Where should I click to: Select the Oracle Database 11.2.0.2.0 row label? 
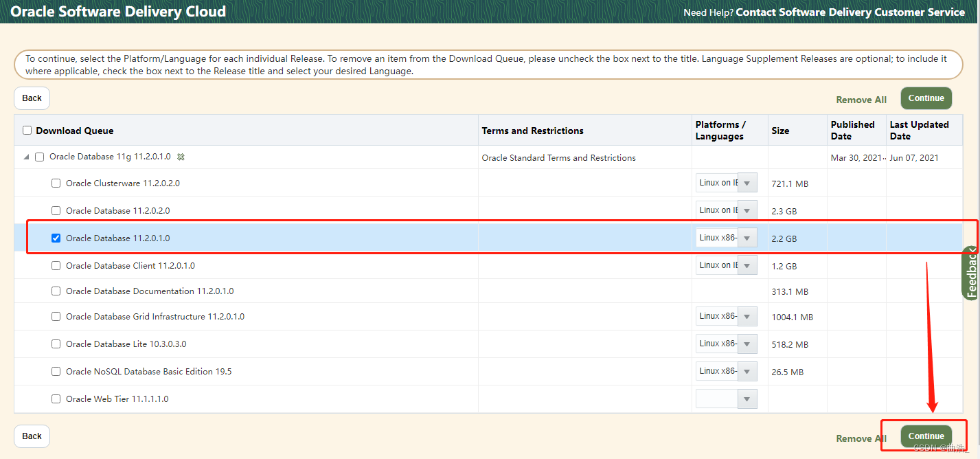(117, 211)
